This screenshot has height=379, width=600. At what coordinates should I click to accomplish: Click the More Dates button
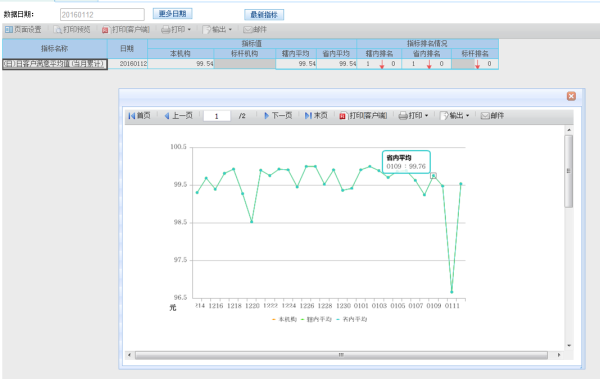173,14
